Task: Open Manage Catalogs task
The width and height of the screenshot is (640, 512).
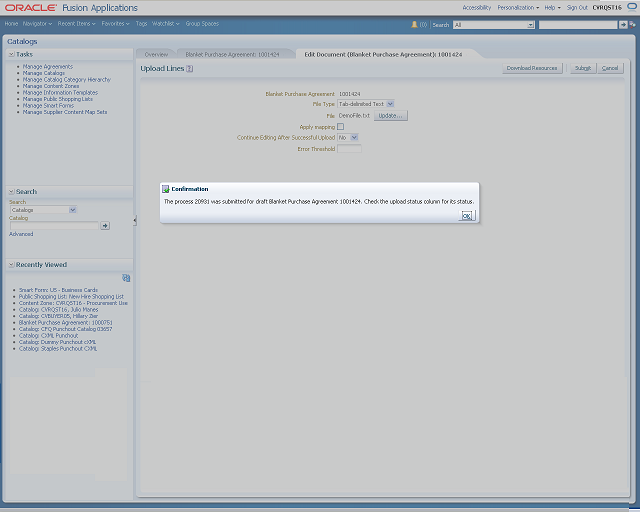Action: (x=44, y=73)
